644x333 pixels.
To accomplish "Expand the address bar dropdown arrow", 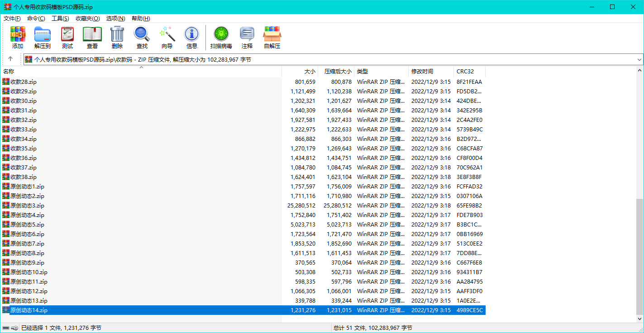I will 639,59.
